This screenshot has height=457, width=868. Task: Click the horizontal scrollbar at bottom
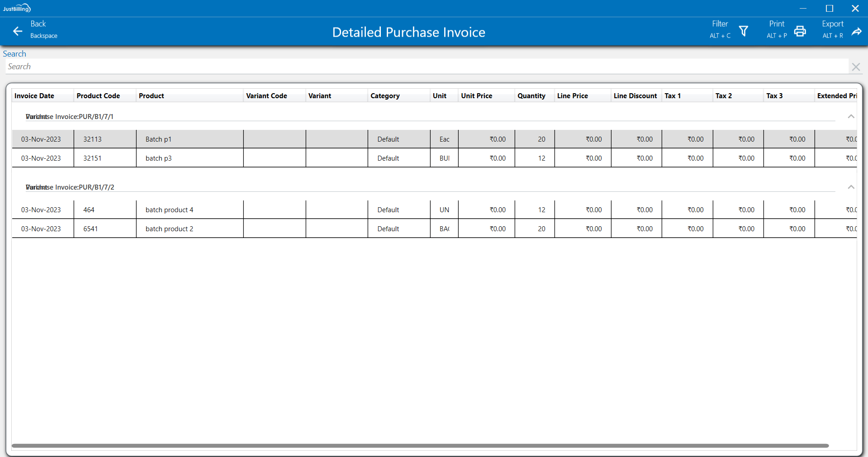[x=420, y=446]
